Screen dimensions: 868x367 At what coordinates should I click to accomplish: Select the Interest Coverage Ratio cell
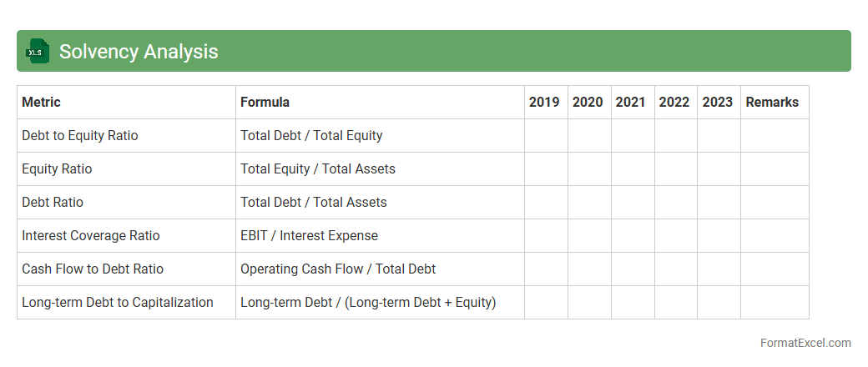(91, 236)
